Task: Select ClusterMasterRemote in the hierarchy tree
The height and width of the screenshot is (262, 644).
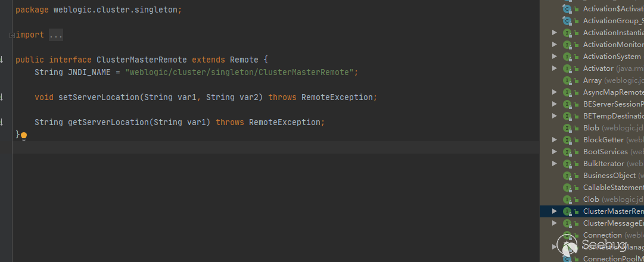Action: (x=612, y=211)
